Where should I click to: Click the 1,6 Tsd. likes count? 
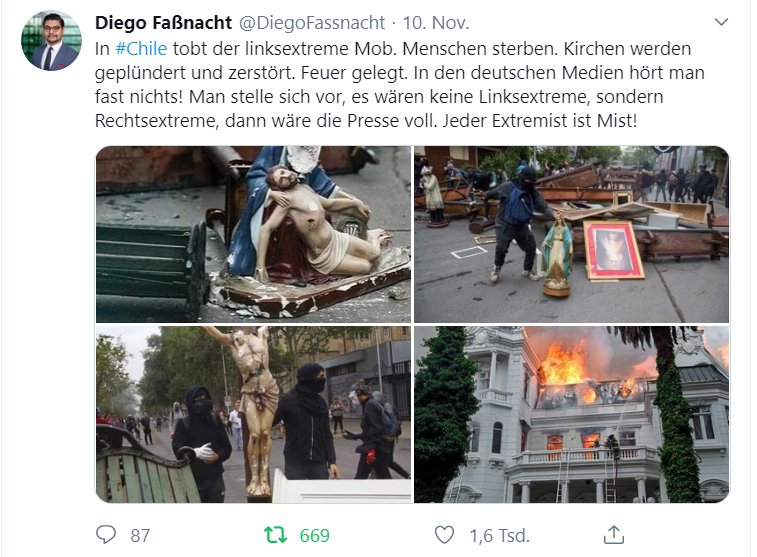500,535
